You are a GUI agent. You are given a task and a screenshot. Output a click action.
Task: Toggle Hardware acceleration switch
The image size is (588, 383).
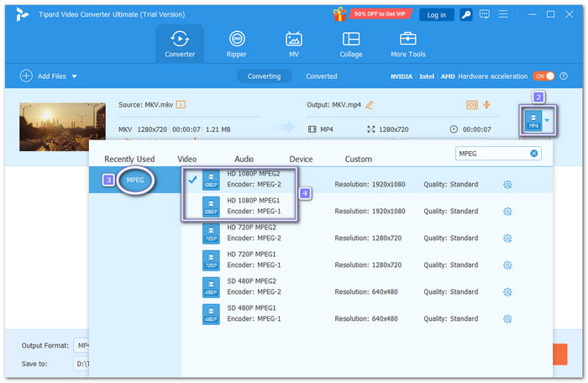click(x=543, y=76)
